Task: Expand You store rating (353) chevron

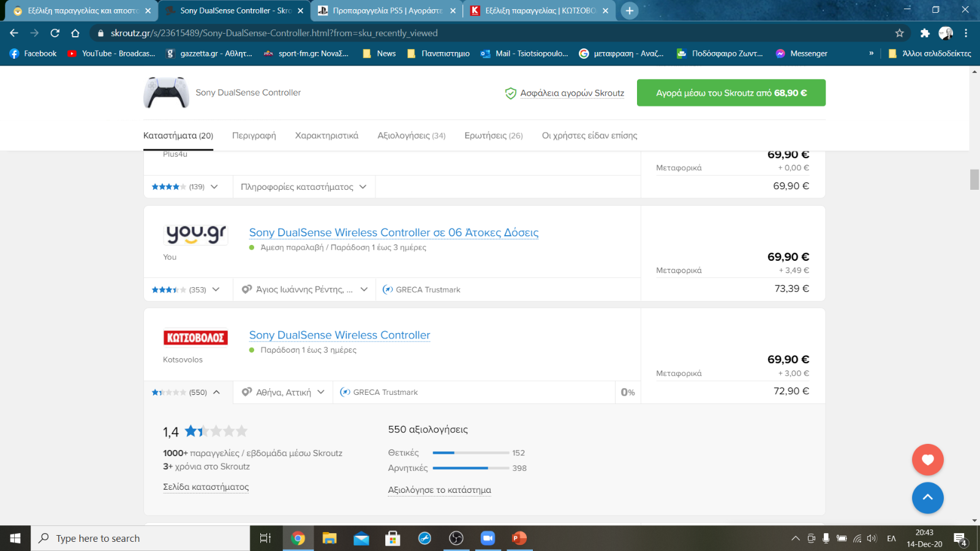Action: tap(216, 290)
